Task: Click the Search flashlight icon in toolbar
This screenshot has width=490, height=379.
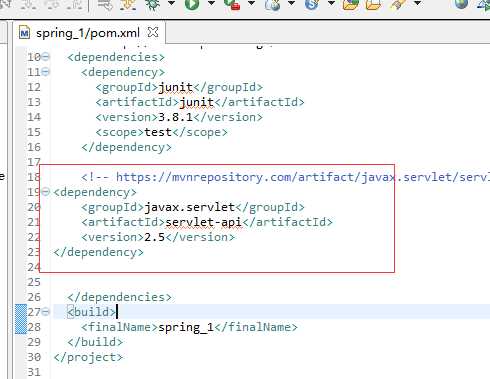Action: coord(398,4)
